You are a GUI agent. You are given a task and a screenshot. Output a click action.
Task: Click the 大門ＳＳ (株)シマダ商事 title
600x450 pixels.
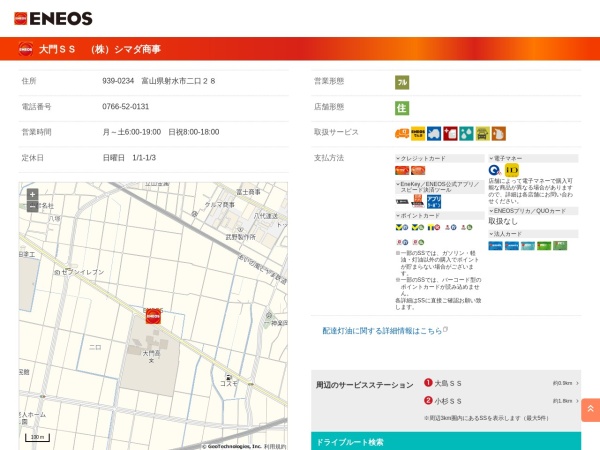click(99, 49)
